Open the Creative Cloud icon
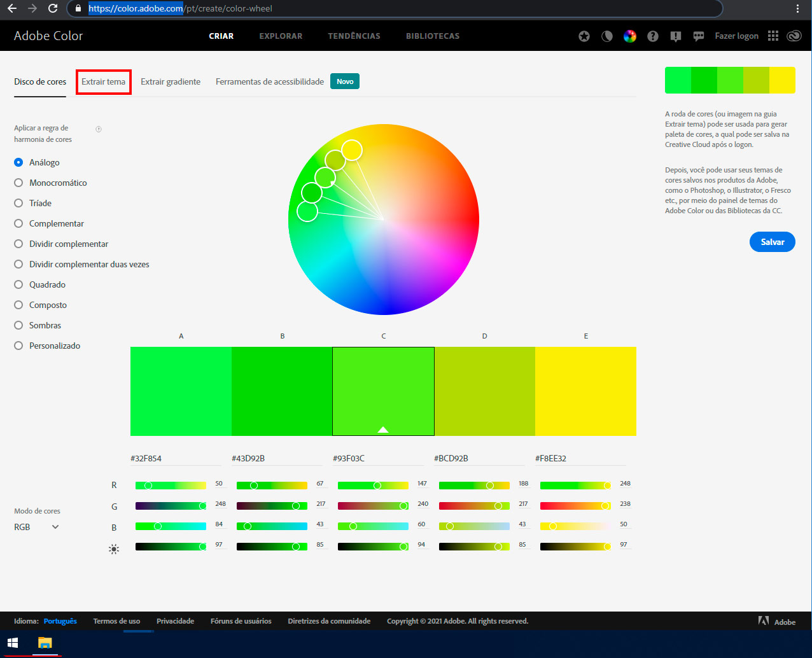The image size is (812, 658). tap(794, 36)
